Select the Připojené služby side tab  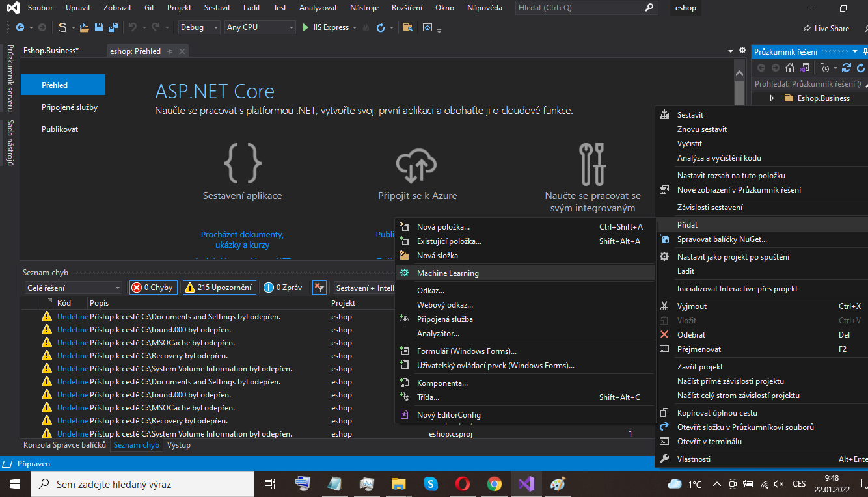70,107
